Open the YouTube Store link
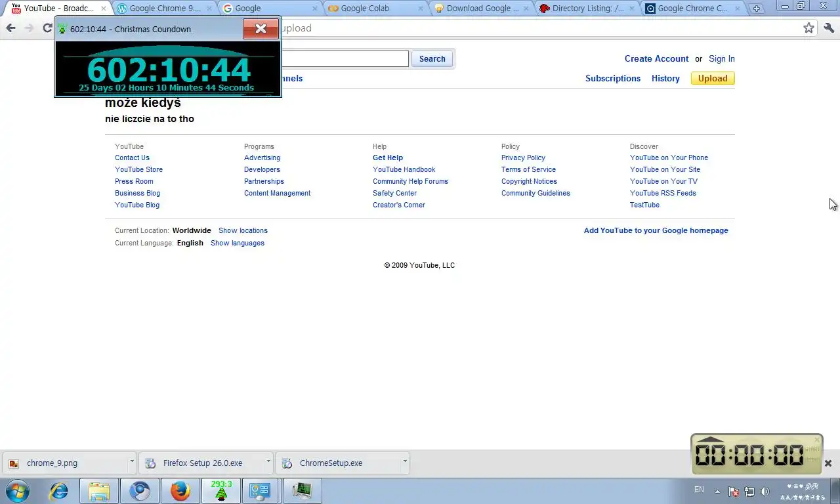Image resolution: width=840 pixels, height=504 pixels. [x=138, y=169]
